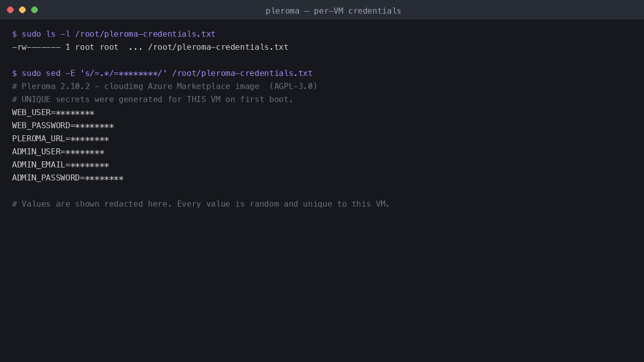Click the 'UNIQUE secrets were generated' comment line
This screenshot has width=644, height=362.
152,100
